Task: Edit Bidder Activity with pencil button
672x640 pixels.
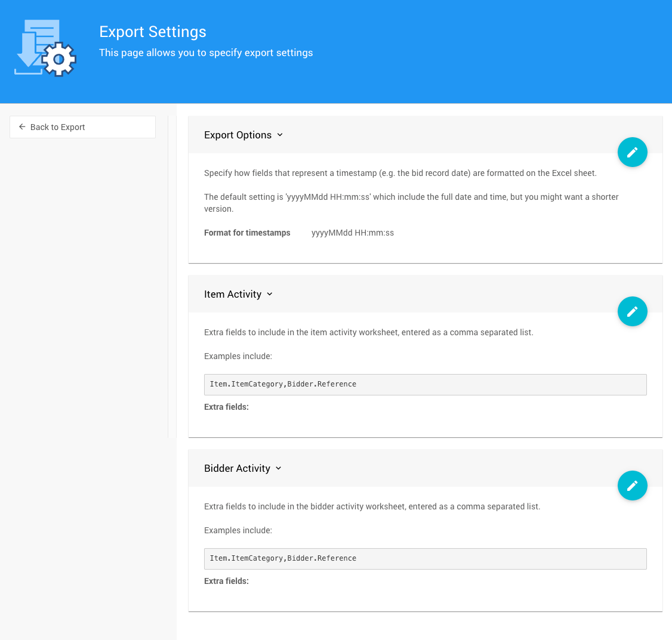Action: [632, 486]
